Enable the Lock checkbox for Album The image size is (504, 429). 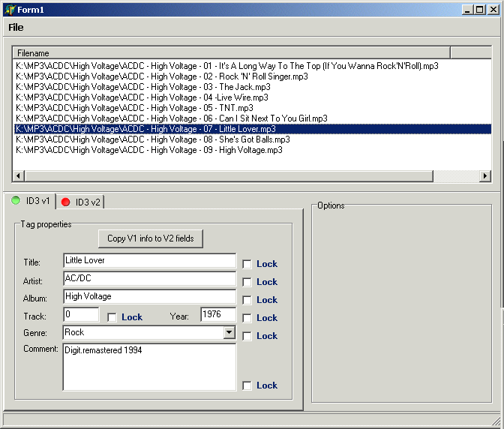247,300
